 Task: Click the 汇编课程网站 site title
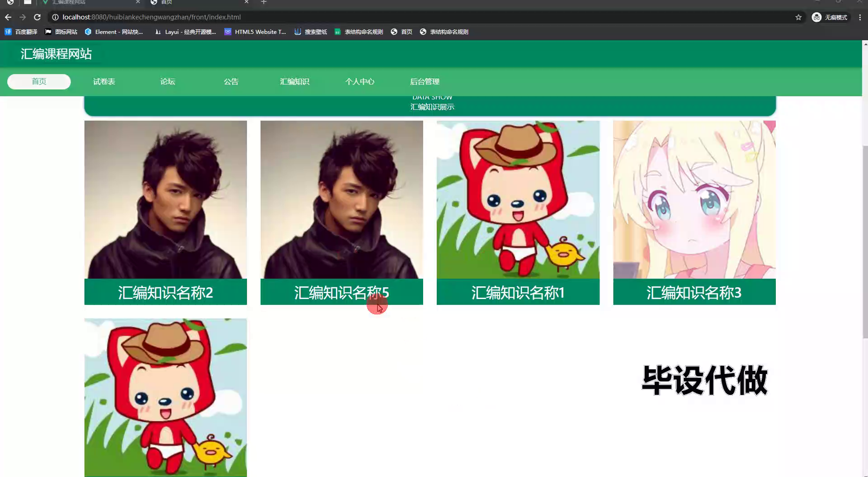tap(56, 54)
